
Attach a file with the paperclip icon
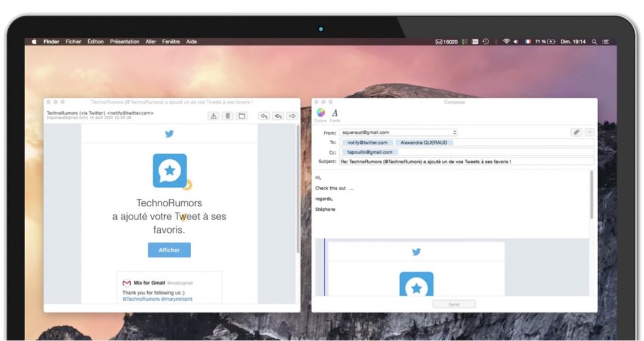click(x=576, y=132)
